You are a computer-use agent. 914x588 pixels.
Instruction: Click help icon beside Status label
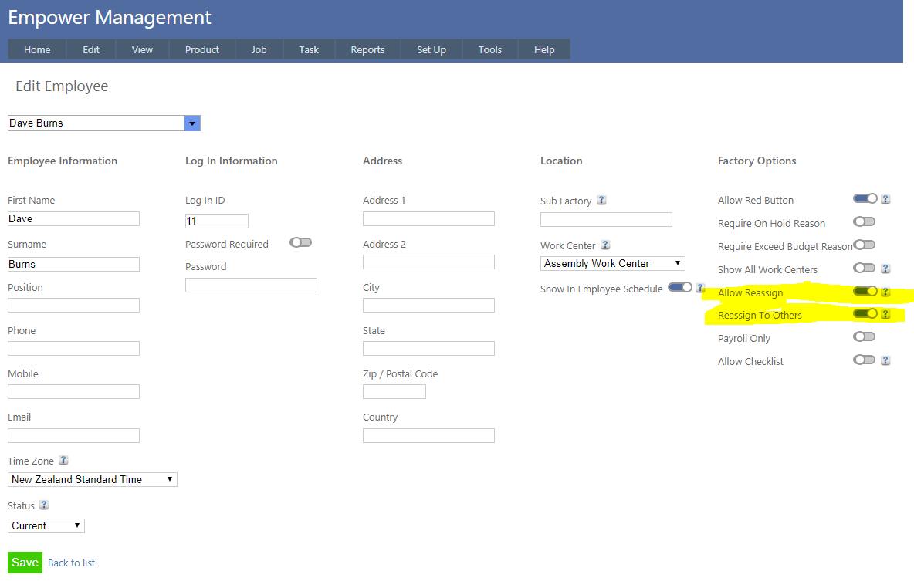[x=44, y=505]
